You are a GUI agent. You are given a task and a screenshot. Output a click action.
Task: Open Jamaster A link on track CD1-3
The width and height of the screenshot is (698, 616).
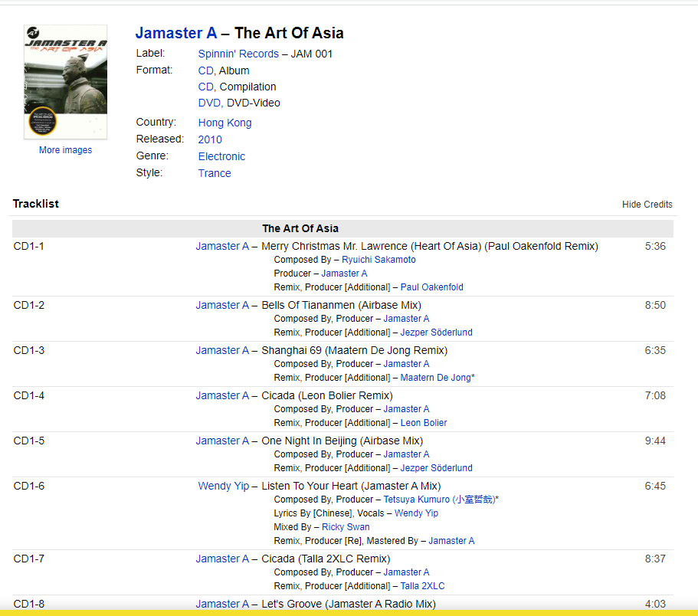(x=222, y=351)
